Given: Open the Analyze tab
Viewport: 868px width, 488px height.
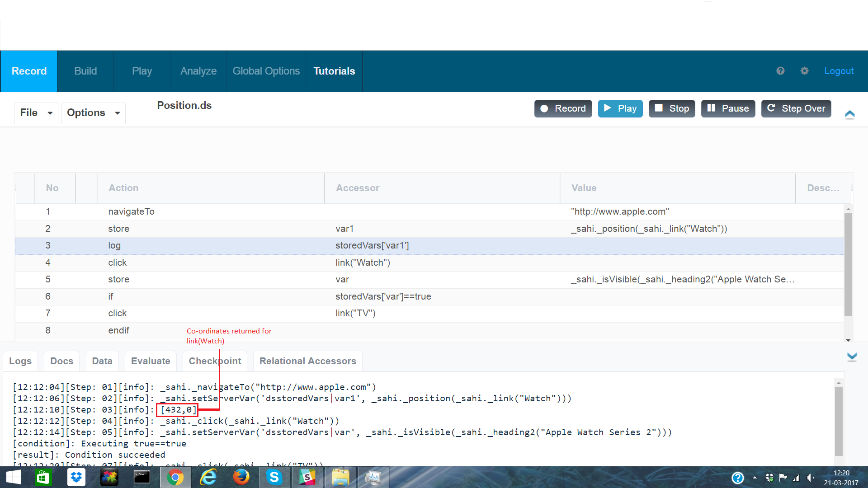Looking at the screenshot, I should [x=198, y=71].
